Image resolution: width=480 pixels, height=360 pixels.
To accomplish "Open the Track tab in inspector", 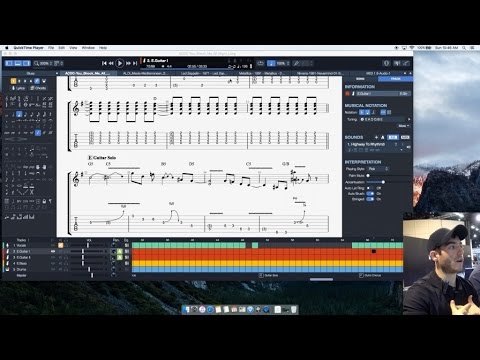I will 395,79.
